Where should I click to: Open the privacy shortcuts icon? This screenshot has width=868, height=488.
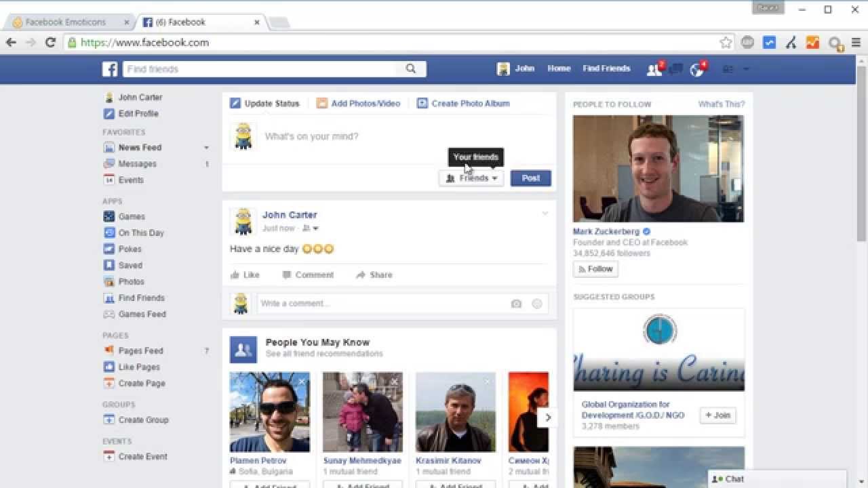click(x=728, y=69)
